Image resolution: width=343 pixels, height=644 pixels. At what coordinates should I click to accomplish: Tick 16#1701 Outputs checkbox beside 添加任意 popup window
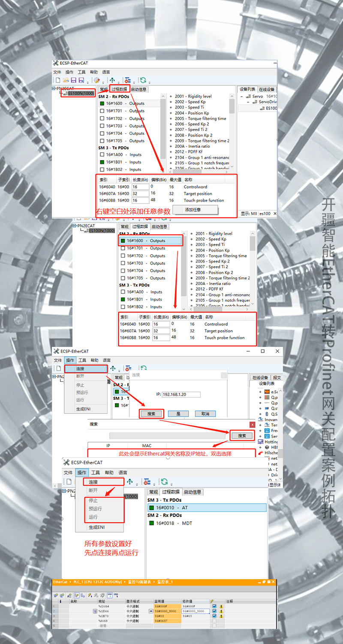pos(102,111)
